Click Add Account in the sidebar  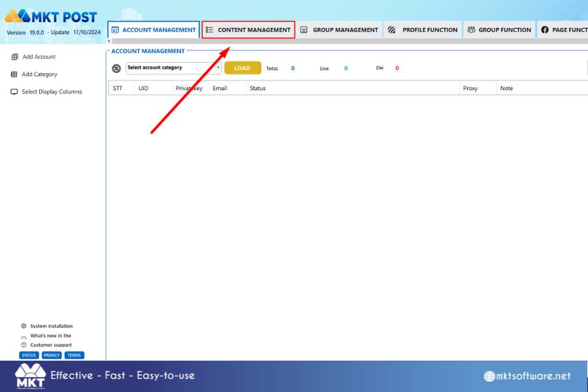pyautogui.click(x=34, y=57)
